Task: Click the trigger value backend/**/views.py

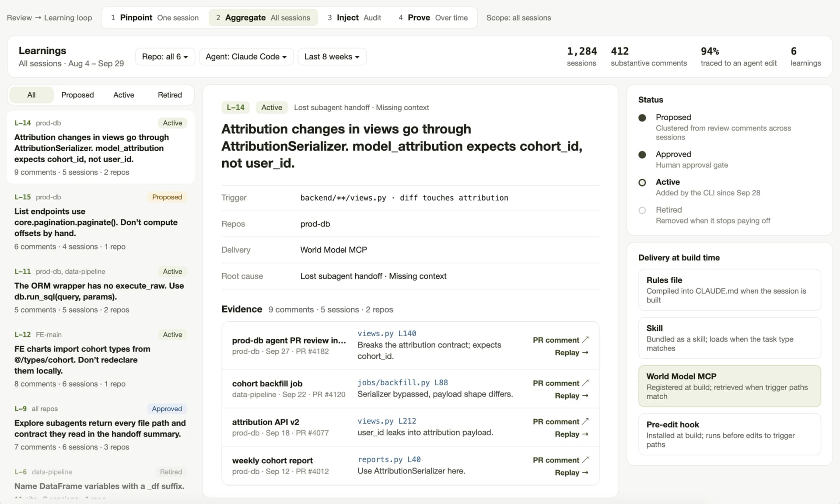Action: [343, 198]
